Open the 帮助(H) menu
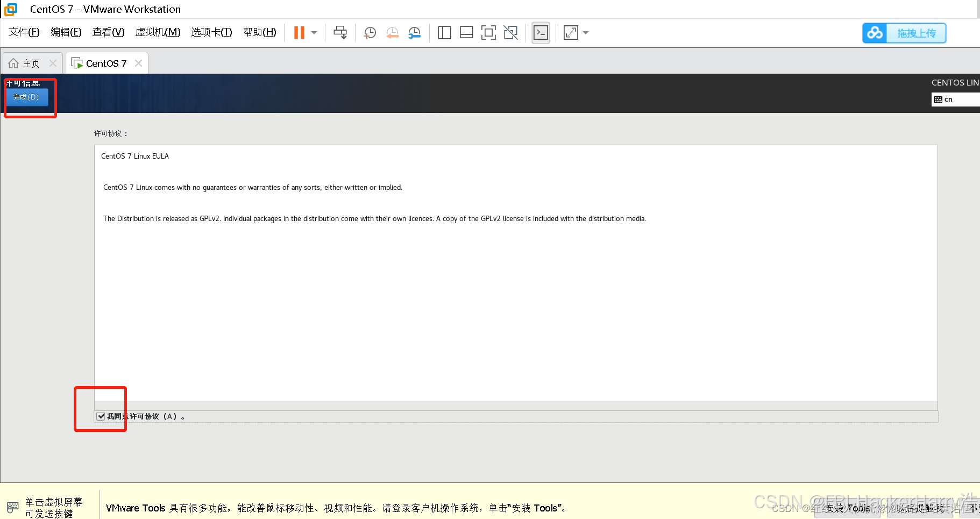Screen dimensions: 980x519 [x=260, y=32]
